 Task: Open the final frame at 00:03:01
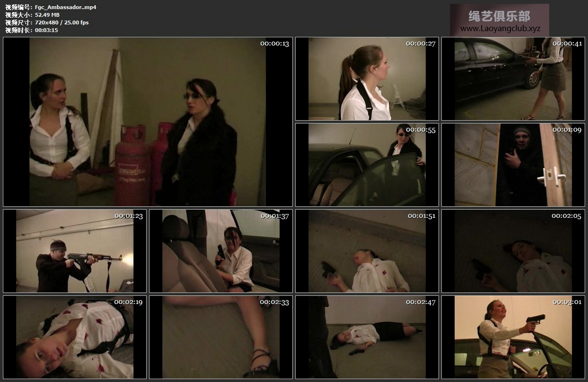(513, 337)
